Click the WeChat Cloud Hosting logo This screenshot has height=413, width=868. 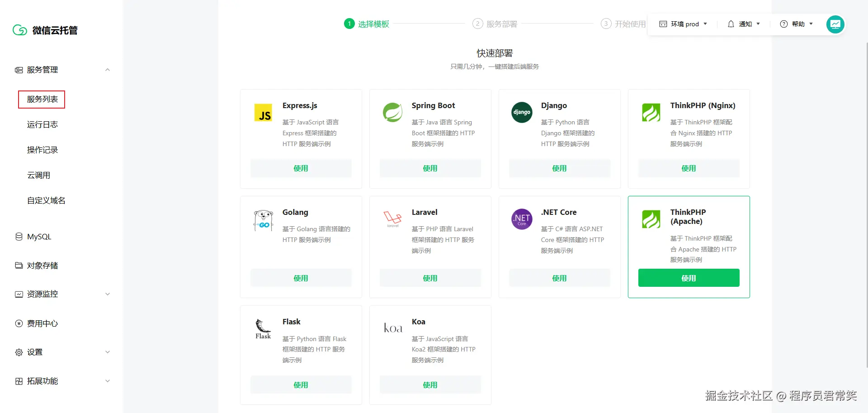point(20,30)
